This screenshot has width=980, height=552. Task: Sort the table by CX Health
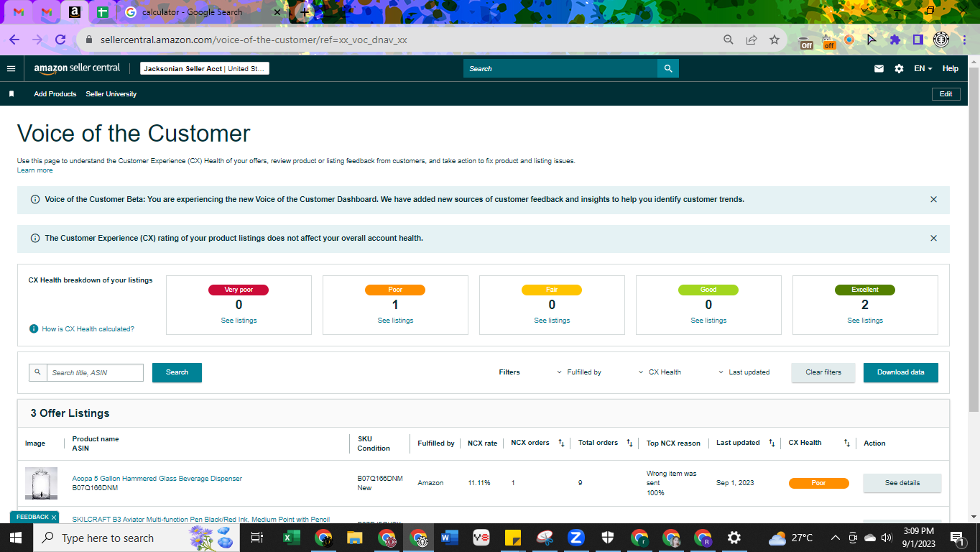coord(847,443)
